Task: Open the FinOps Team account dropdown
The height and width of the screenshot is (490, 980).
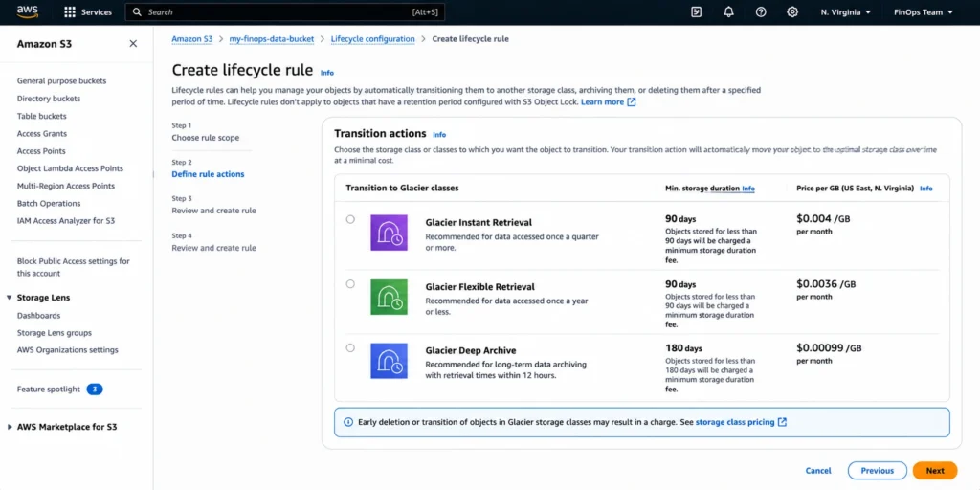Action: point(924,11)
